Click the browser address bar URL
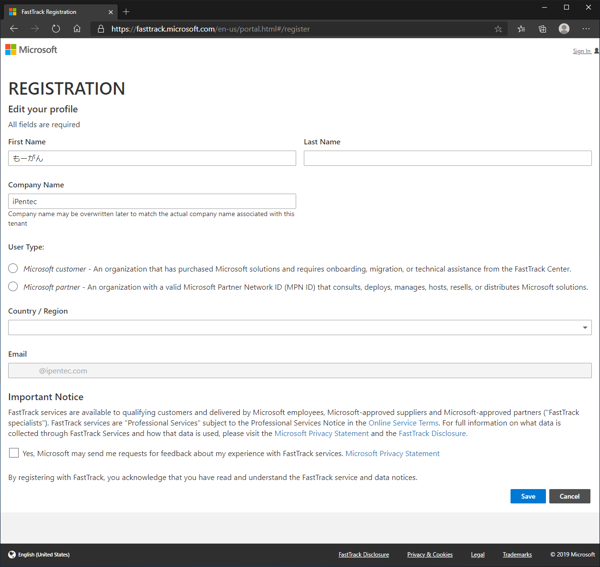 click(x=210, y=29)
